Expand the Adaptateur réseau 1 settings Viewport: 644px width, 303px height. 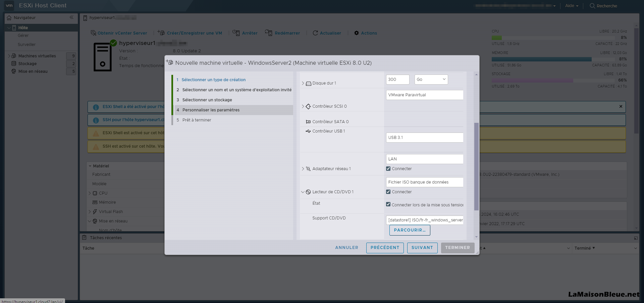tap(303, 169)
